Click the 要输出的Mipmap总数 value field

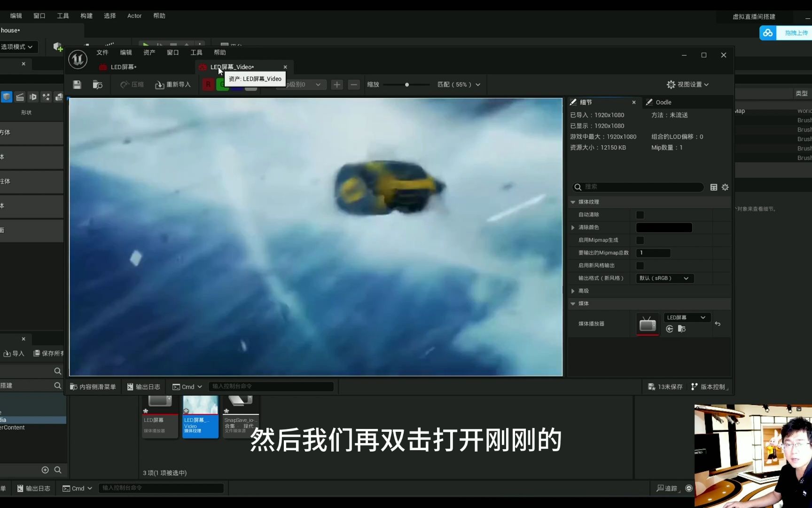653,253
